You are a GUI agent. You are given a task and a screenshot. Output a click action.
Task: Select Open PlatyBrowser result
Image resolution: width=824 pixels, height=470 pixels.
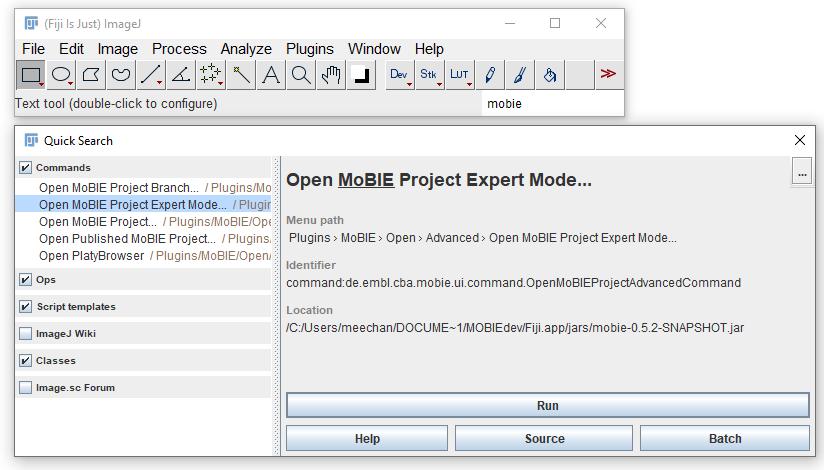point(143,256)
